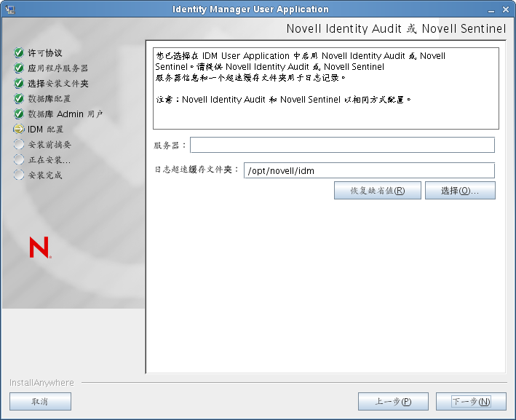Click the 日志超速缓存文件夹： field label

click(197, 170)
